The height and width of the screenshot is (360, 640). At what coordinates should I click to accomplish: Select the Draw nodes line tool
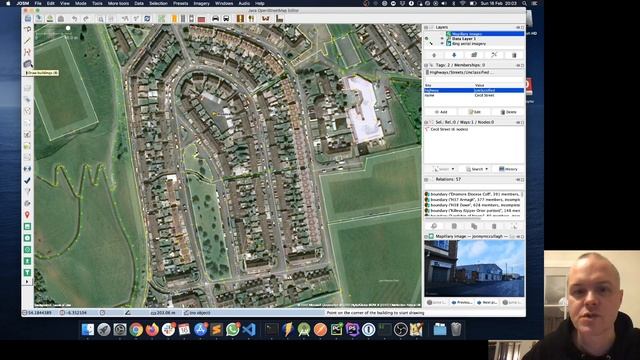[x=27, y=41]
